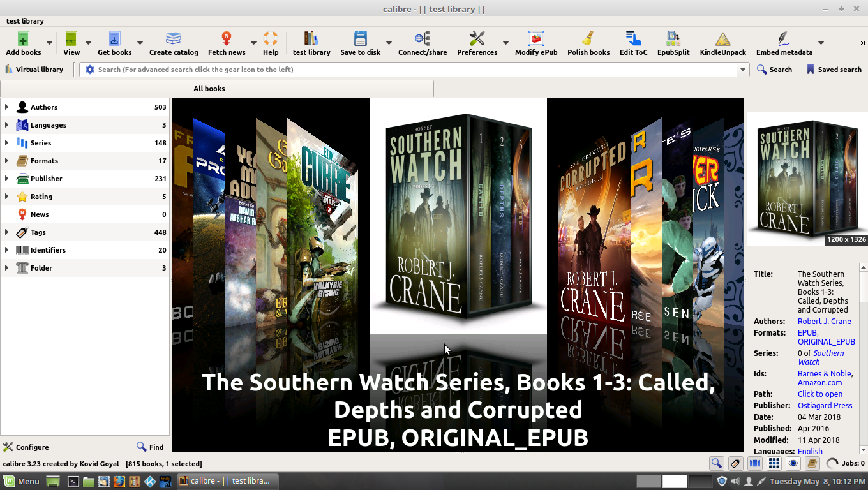
Task: Click the Fetch news icon
Action: pos(227,38)
